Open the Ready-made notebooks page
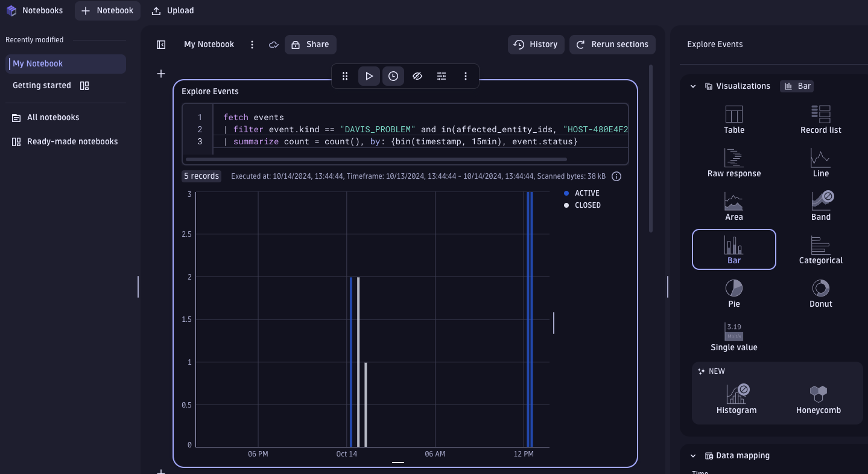Image resolution: width=868 pixels, height=474 pixels. click(x=72, y=141)
